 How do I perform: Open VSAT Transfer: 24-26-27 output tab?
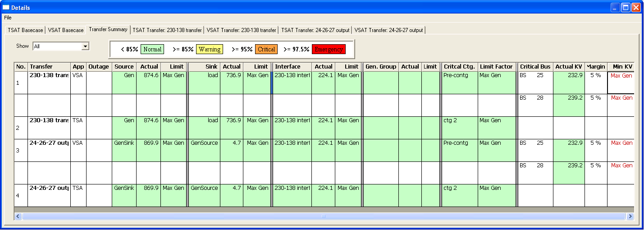388,30
